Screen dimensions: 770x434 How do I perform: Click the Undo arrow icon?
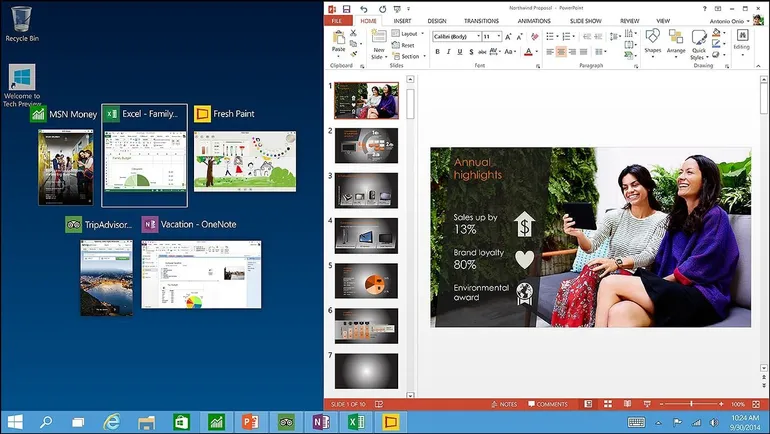tap(364, 8)
